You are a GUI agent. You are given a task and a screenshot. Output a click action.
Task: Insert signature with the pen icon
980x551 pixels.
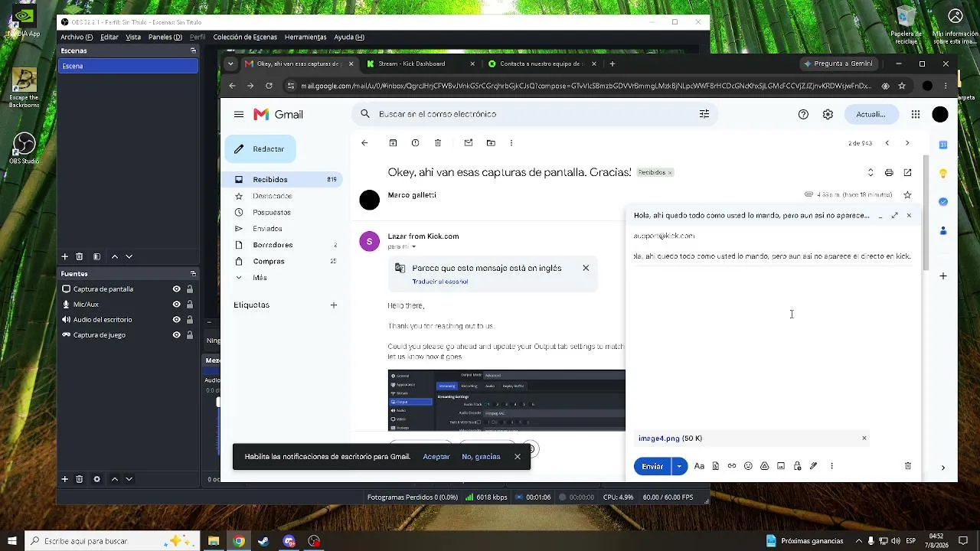(814, 466)
